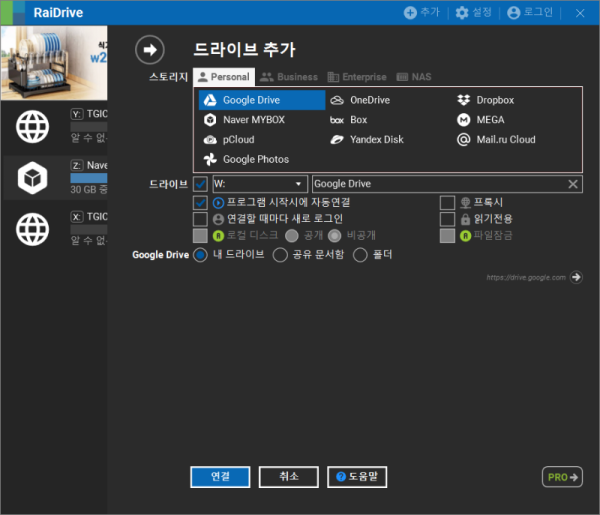600x515 pixels.
Task: Select the Y: TGIC drive globe icon
Action: [33, 127]
